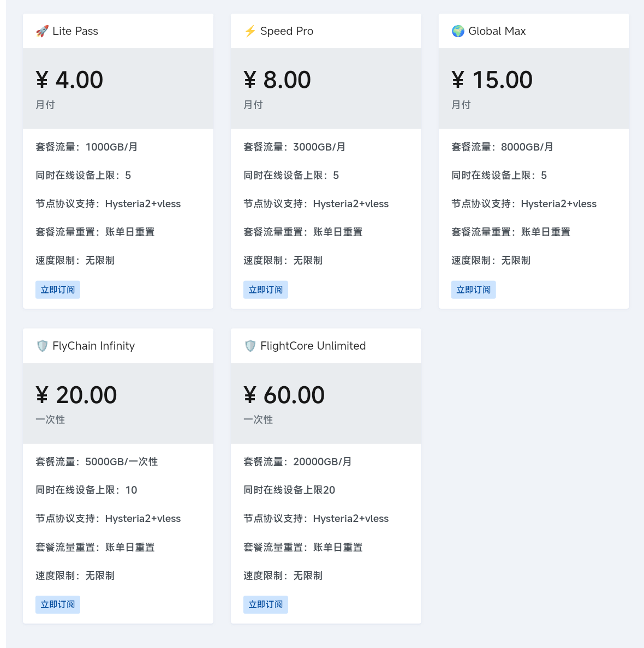
Task: Click the ¥ 4.00 price
Action: pos(69,79)
